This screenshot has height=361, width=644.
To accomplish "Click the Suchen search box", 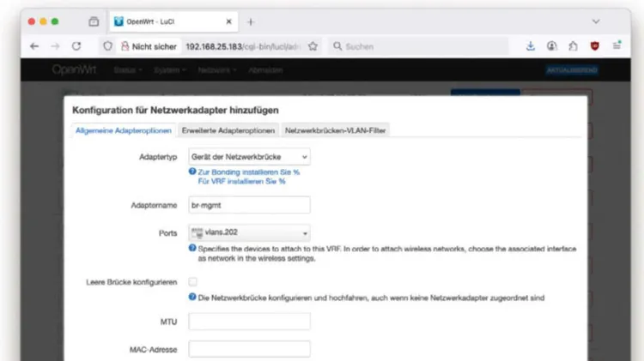I will [421, 46].
